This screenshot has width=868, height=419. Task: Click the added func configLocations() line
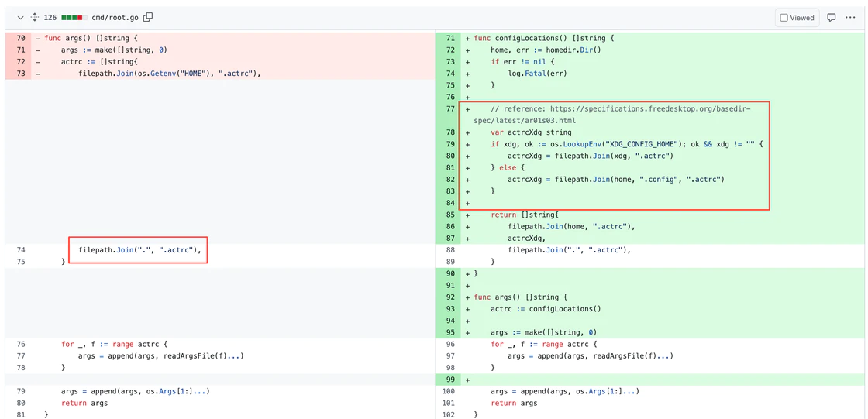coord(544,38)
